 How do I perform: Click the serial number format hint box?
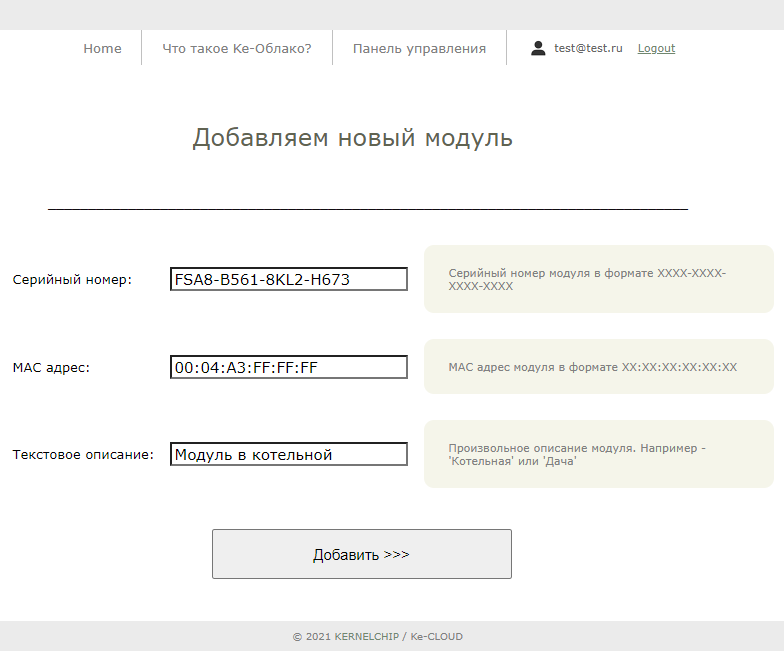(598, 279)
